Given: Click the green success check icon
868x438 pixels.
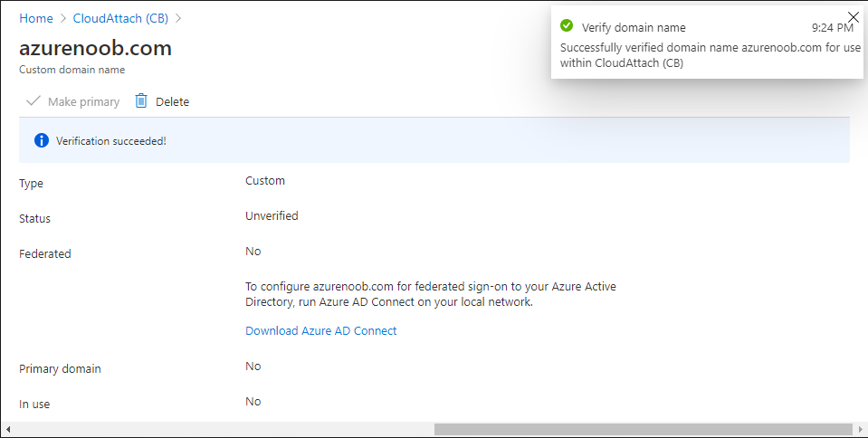Looking at the screenshot, I should pyautogui.click(x=567, y=25).
